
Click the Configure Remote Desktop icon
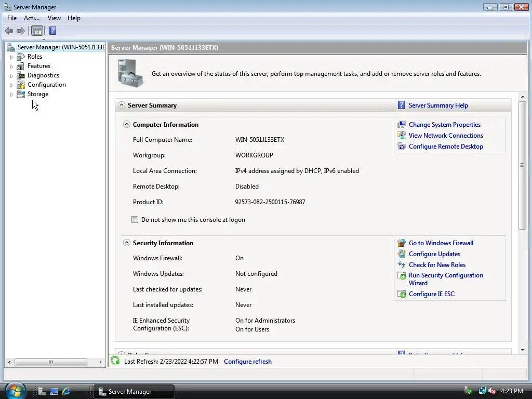pos(402,146)
